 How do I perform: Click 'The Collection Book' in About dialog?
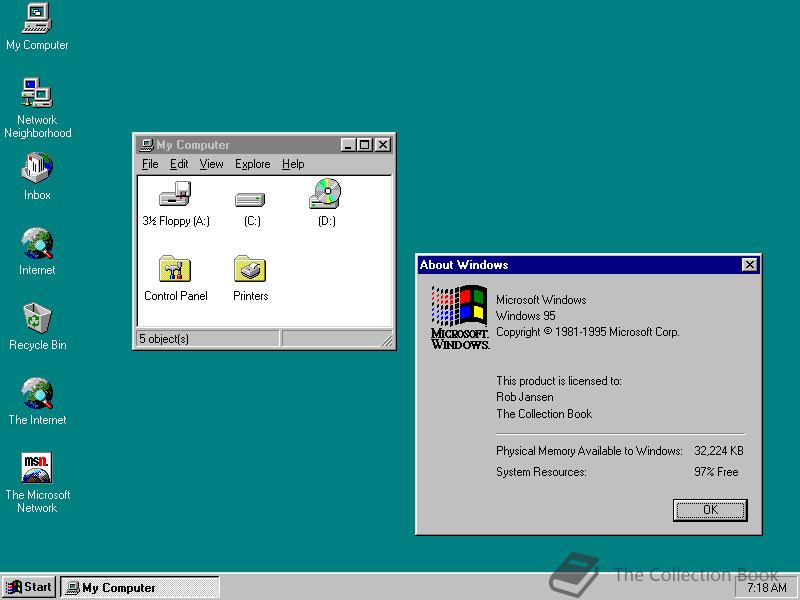(x=544, y=414)
